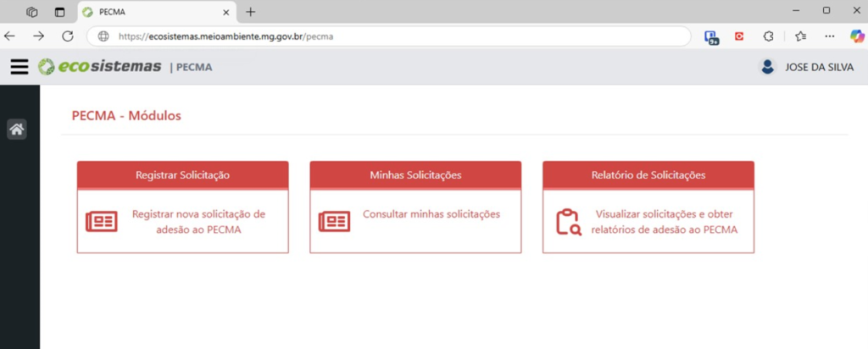Go to home via sidebar house icon
The height and width of the screenshot is (349, 868).
[17, 130]
